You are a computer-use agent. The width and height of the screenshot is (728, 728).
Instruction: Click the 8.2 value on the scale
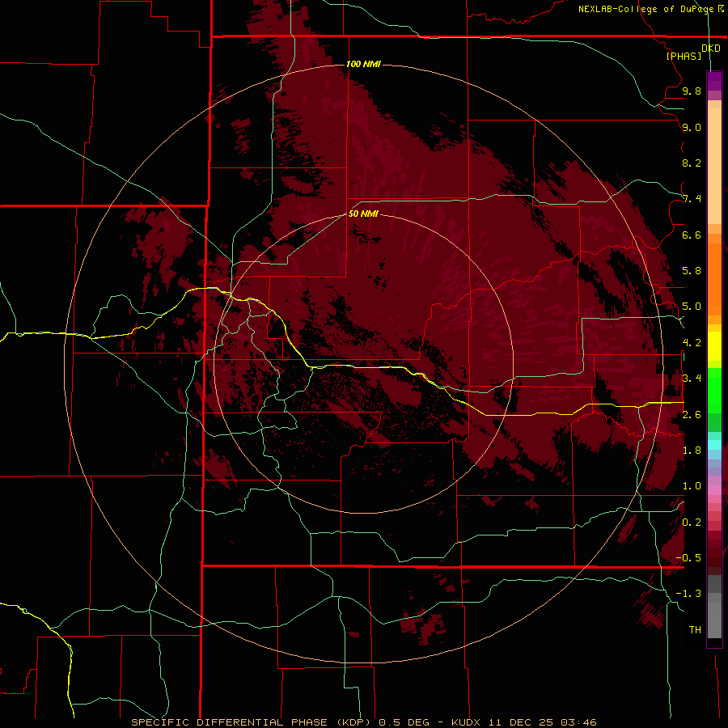point(692,163)
